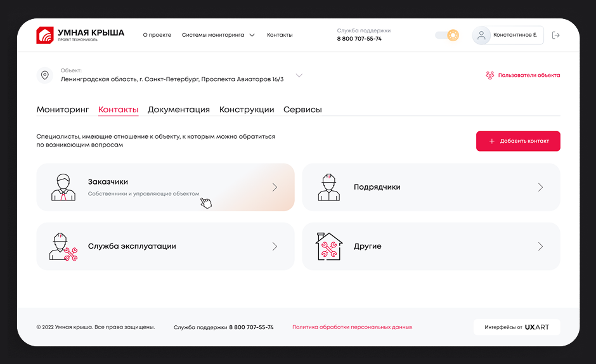
Task: Click the logout icon in header
Action: click(556, 36)
